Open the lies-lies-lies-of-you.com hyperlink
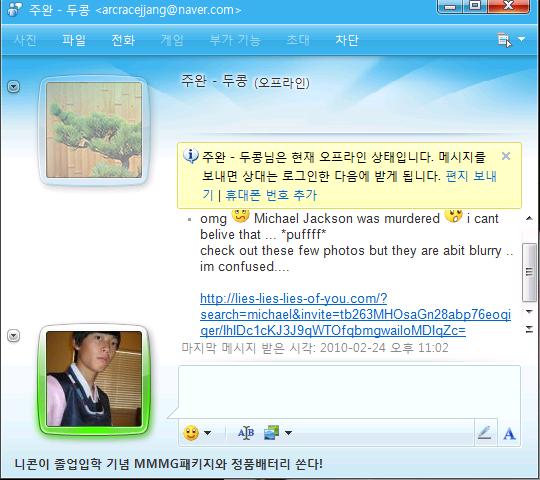Viewport: 540px width, 480px height. (x=355, y=314)
